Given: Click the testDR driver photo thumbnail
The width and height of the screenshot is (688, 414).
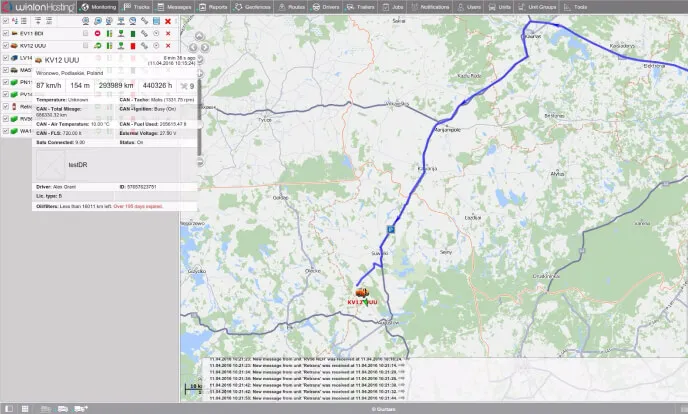Looking at the screenshot, I should 50,164.
